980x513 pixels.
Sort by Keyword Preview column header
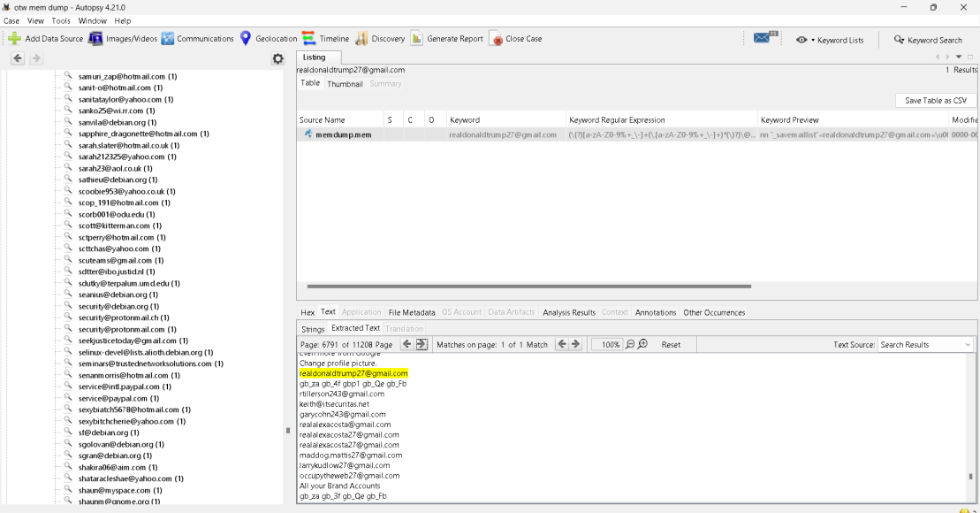852,120
